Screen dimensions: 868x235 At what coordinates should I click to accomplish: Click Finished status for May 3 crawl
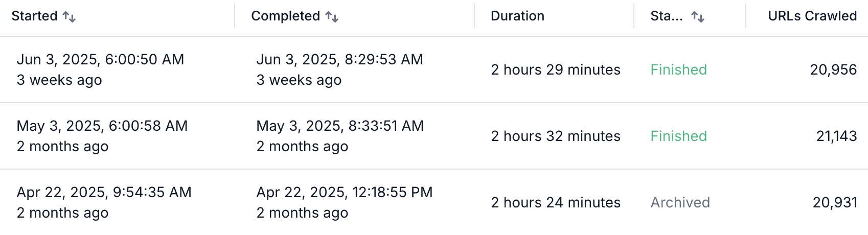pos(678,136)
